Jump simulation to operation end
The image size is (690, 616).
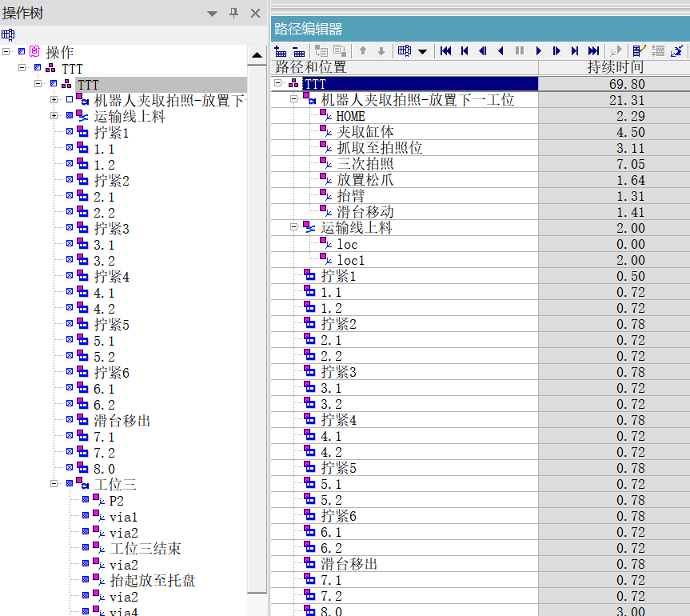[593, 51]
